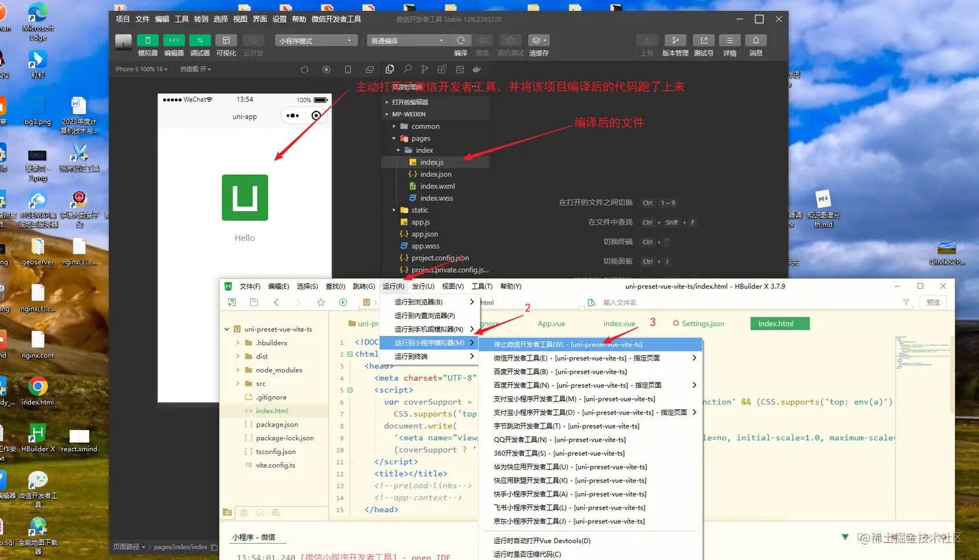Viewport: 979px width, 560px height.
Task: Select 百度开发者工具(B) menu entry
Action: pos(590,372)
